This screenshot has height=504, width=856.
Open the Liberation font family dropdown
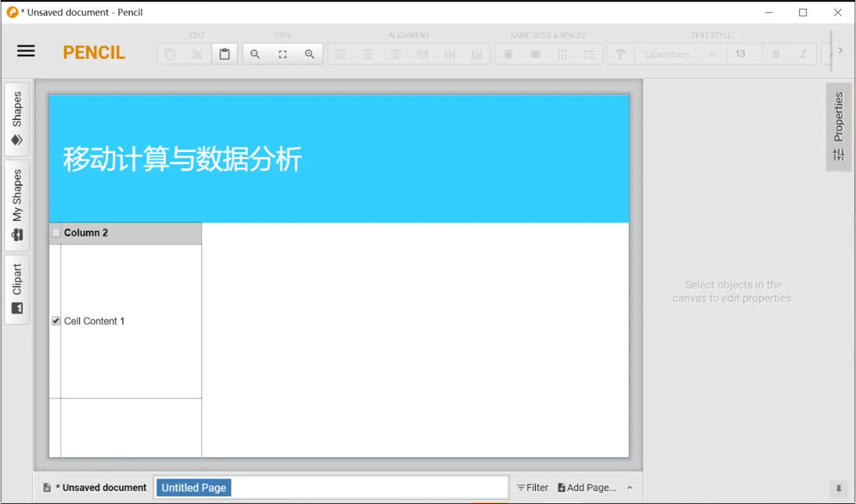click(678, 54)
